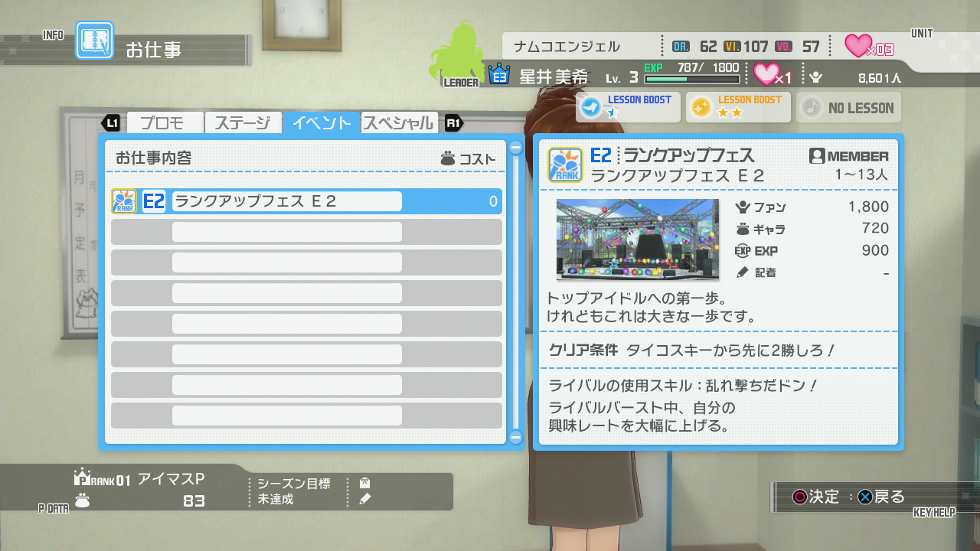This screenshot has height=551, width=980.
Task: Click the producer money purse icon
Action: (x=83, y=500)
